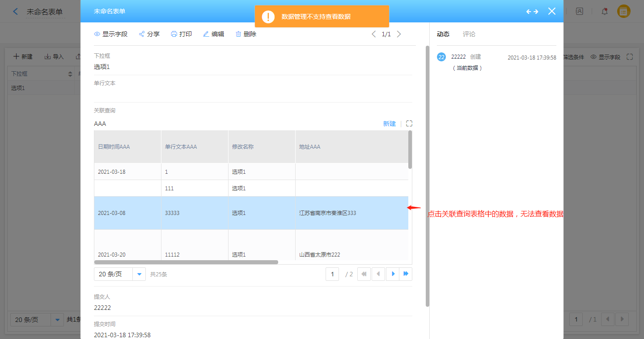Click the delete trash icon
The image size is (644, 339).
pos(238,34)
